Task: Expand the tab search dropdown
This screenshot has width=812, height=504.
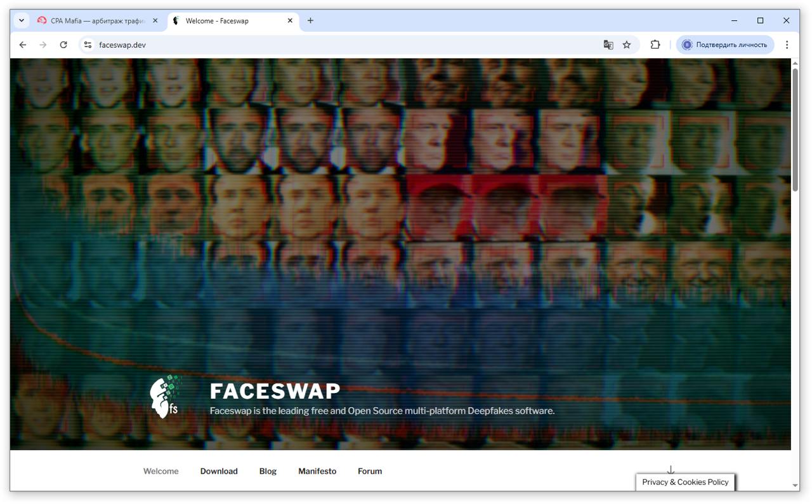Action: point(22,21)
